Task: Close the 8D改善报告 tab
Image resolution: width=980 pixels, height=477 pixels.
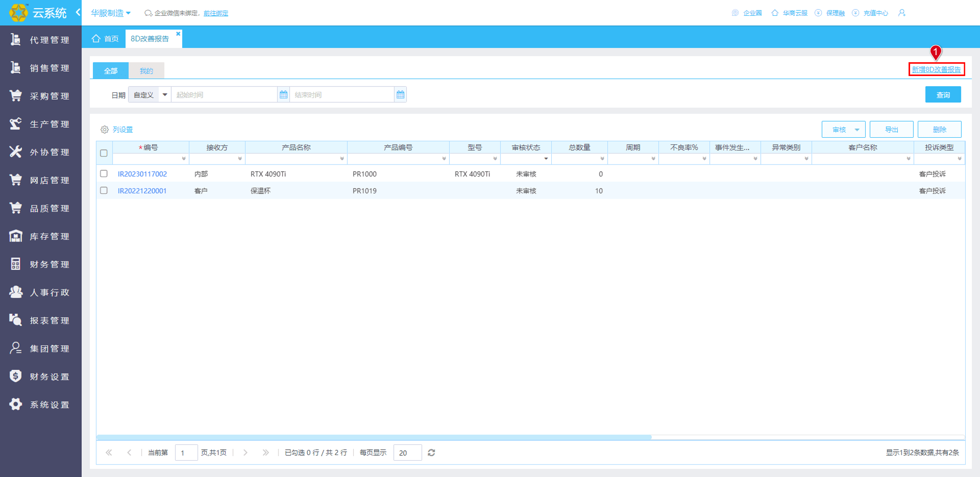Action: tap(178, 33)
